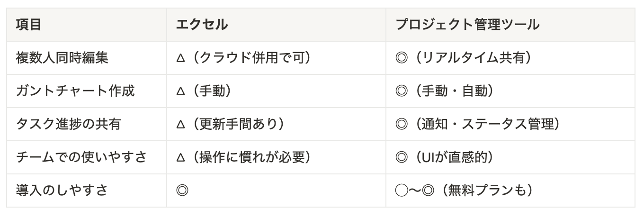Click the ガントチャート作成 cell

click(x=87, y=91)
